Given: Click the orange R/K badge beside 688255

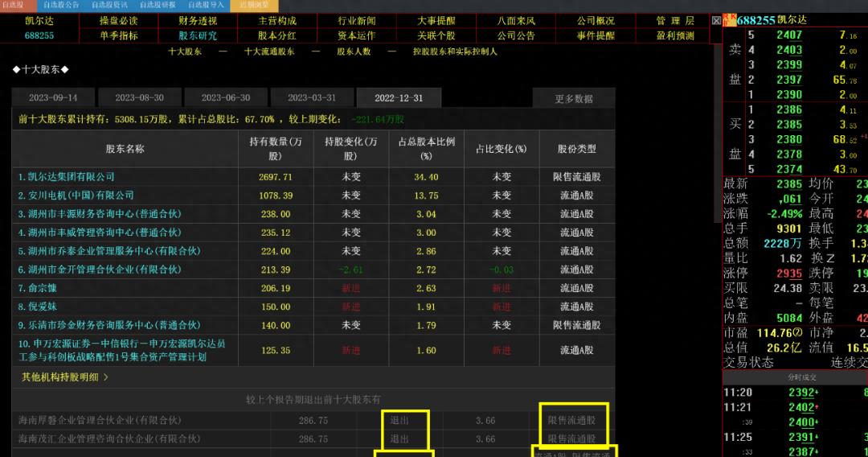Looking at the screenshot, I should [730, 20].
